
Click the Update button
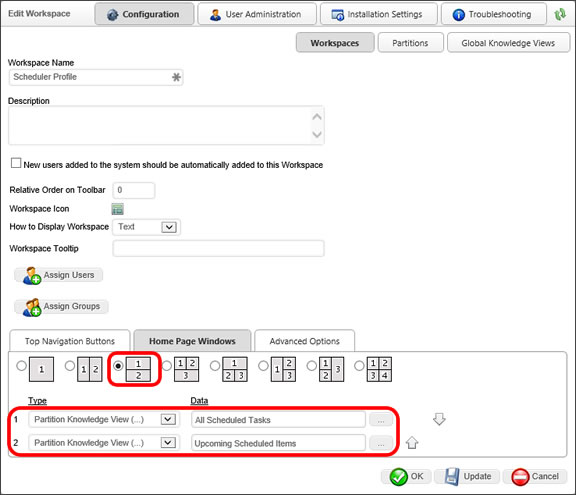pyautogui.click(x=467, y=477)
